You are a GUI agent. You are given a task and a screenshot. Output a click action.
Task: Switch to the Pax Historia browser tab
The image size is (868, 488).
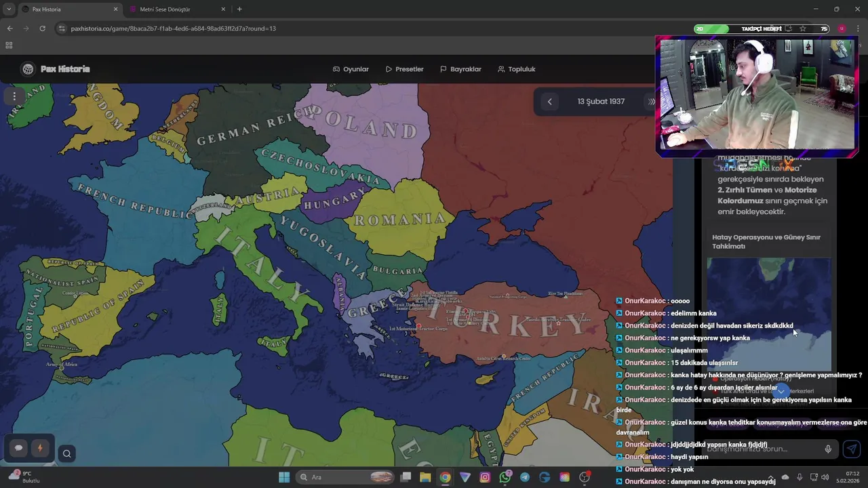click(69, 9)
